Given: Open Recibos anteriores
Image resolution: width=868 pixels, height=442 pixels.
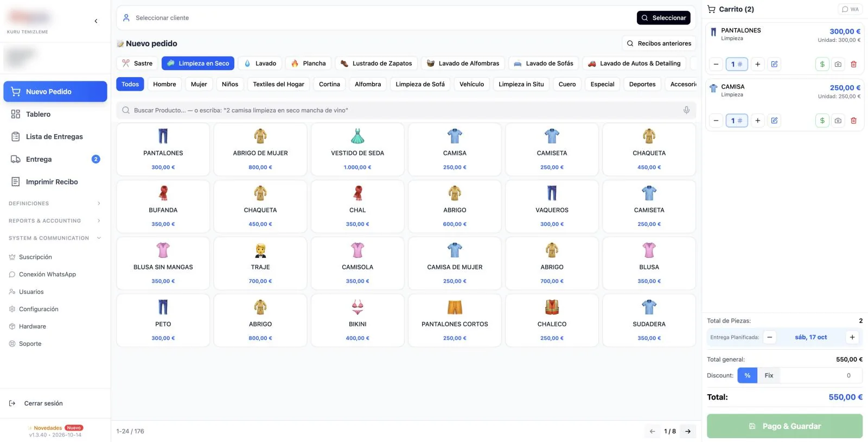Looking at the screenshot, I should 659,43.
